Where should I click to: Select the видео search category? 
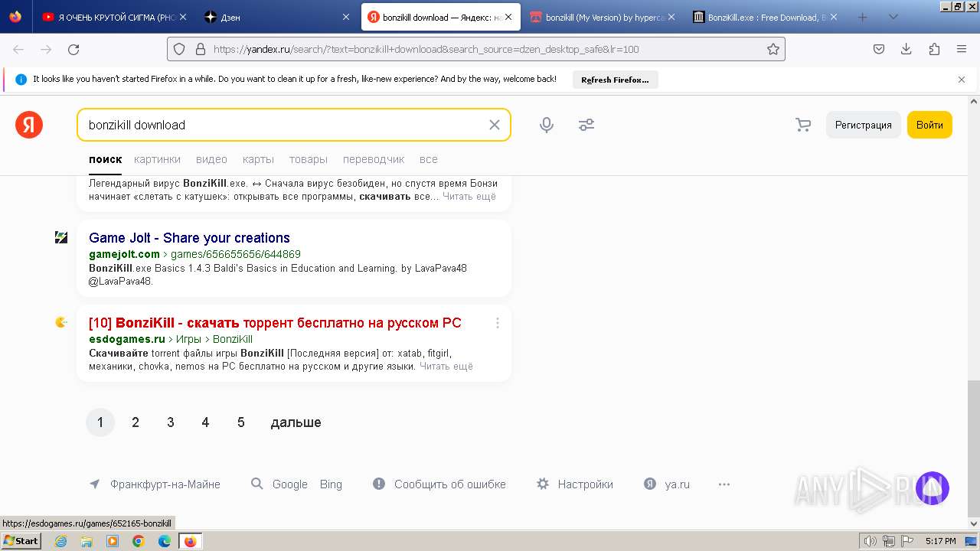[x=211, y=159]
